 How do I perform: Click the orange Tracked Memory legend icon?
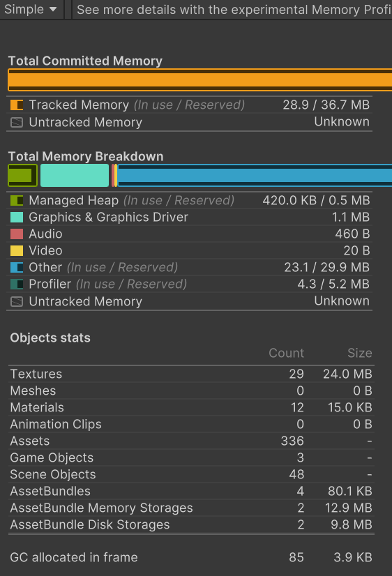point(17,105)
